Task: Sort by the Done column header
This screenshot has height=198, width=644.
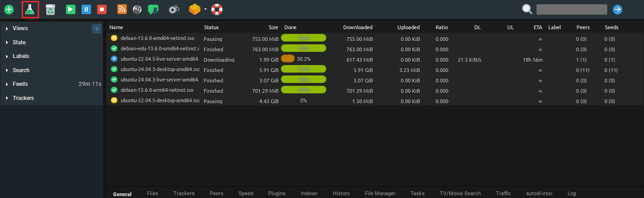Action: [x=290, y=27]
